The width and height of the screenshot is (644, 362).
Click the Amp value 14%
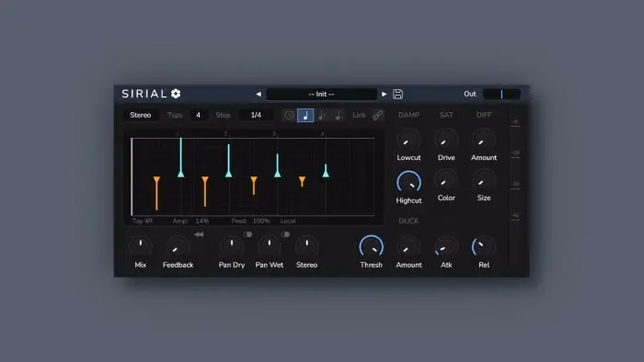202,221
